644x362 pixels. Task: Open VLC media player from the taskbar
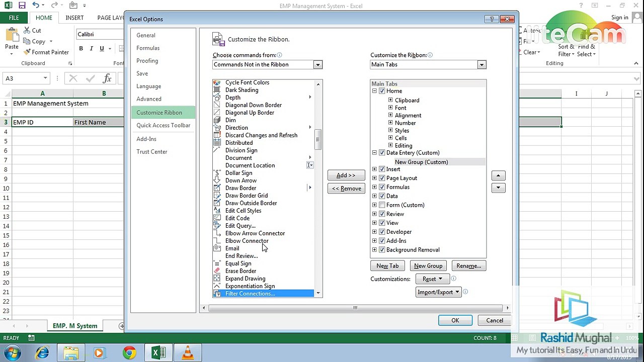pyautogui.click(x=188, y=353)
